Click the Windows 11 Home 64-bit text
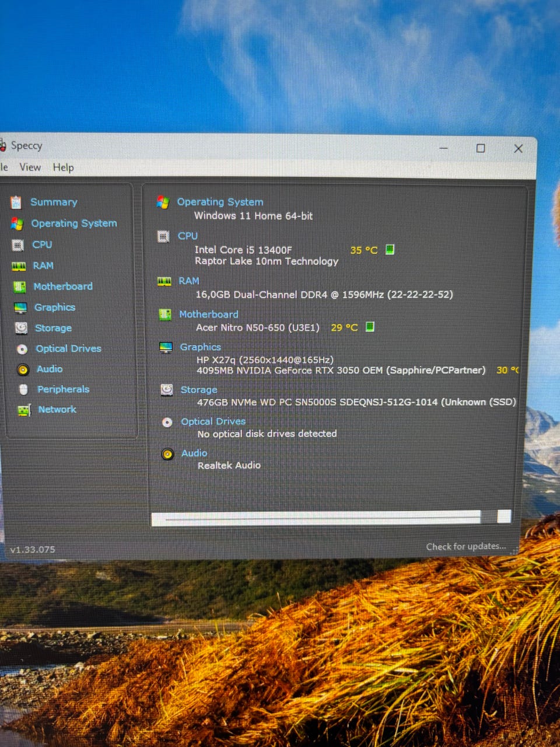The width and height of the screenshot is (560, 747). (x=253, y=216)
